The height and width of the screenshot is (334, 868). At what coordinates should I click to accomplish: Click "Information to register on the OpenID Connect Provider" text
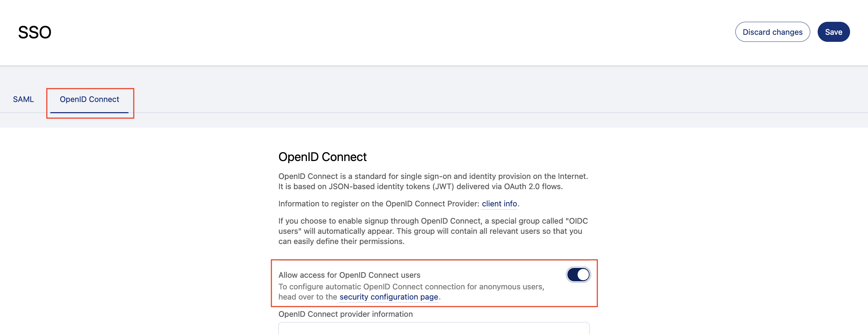click(379, 204)
